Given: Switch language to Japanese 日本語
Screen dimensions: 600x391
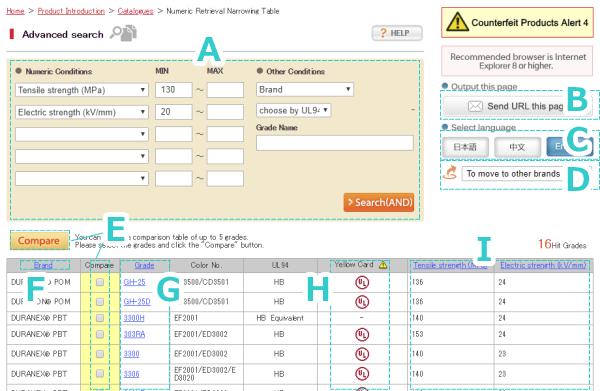Looking at the screenshot, I should pos(465,147).
